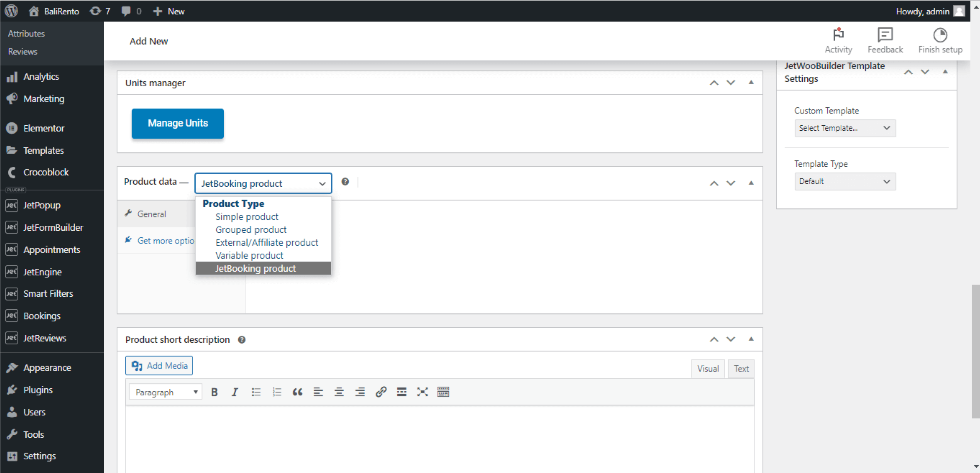Open the updates counter showing 7
The width and height of the screenshot is (980, 473).
click(x=100, y=11)
